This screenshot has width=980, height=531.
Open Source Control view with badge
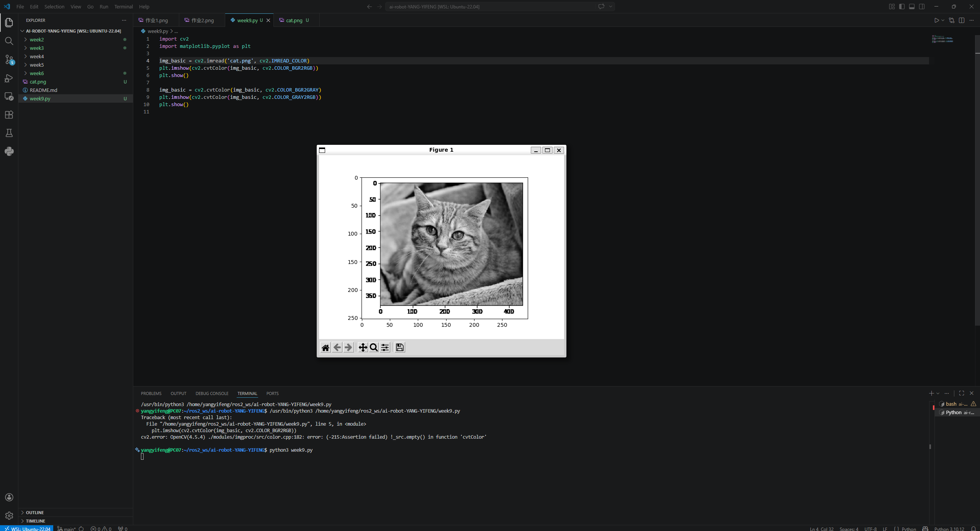pyautogui.click(x=9, y=59)
